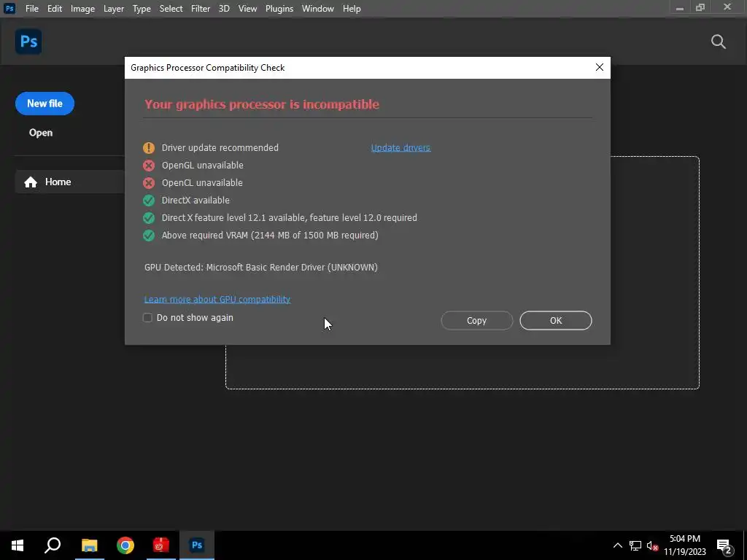Click the Open button in sidebar
The image size is (747, 560).
pyautogui.click(x=41, y=133)
